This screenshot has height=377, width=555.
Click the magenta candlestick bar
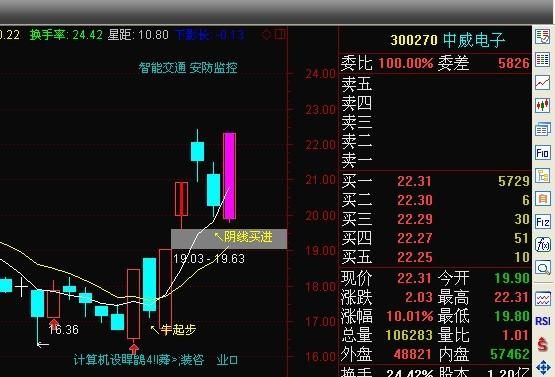click(230, 176)
